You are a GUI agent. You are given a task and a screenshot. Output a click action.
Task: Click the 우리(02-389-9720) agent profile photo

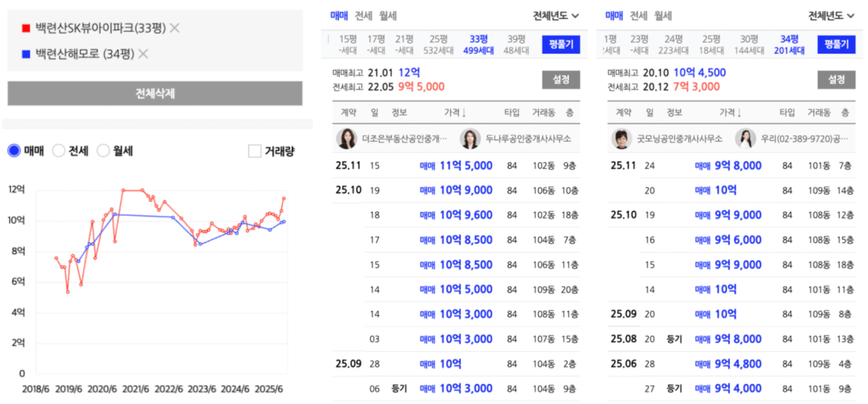click(745, 139)
